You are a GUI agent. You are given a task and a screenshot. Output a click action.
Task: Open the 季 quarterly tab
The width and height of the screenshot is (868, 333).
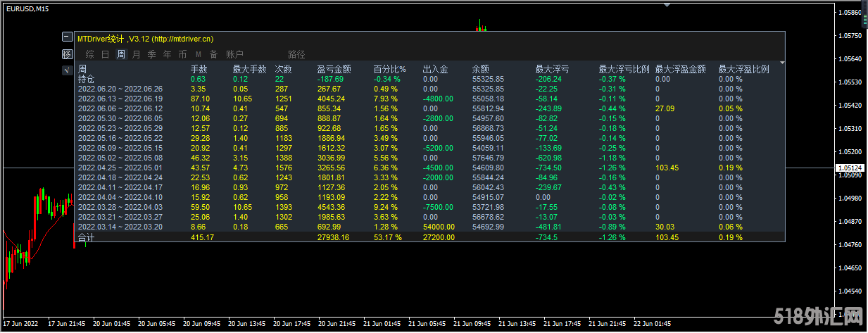[x=151, y=54]
